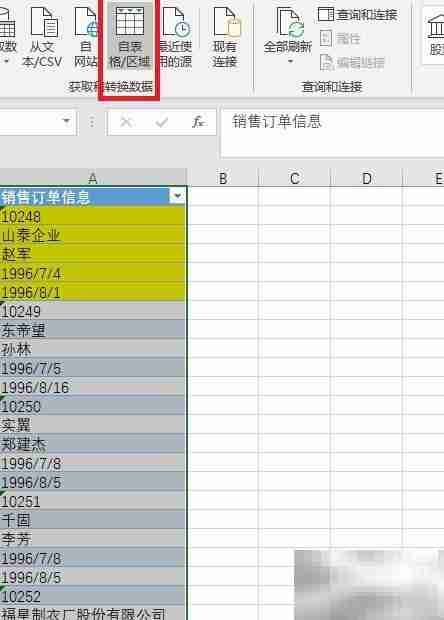Select cell containing 李芳
444x620 pixels.
[93, 539]
